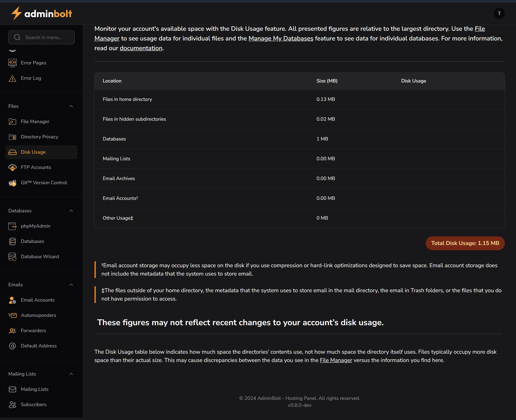Open the Manage My Databases link
Image resolution: width=516 pixels, height=420 pixels.
(281, 38)
